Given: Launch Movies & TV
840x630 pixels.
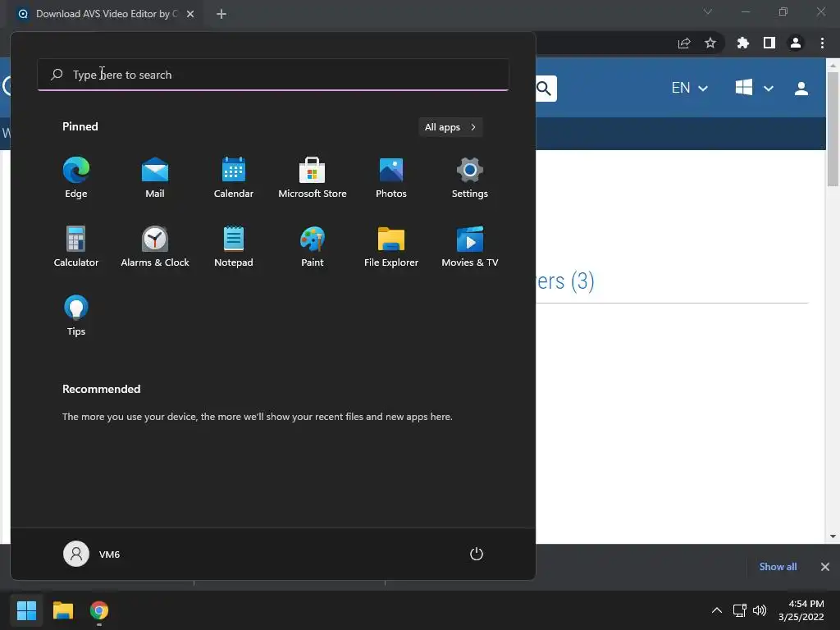Looking at the screenshot, I should pyautogui.click(x=470, y=246).
